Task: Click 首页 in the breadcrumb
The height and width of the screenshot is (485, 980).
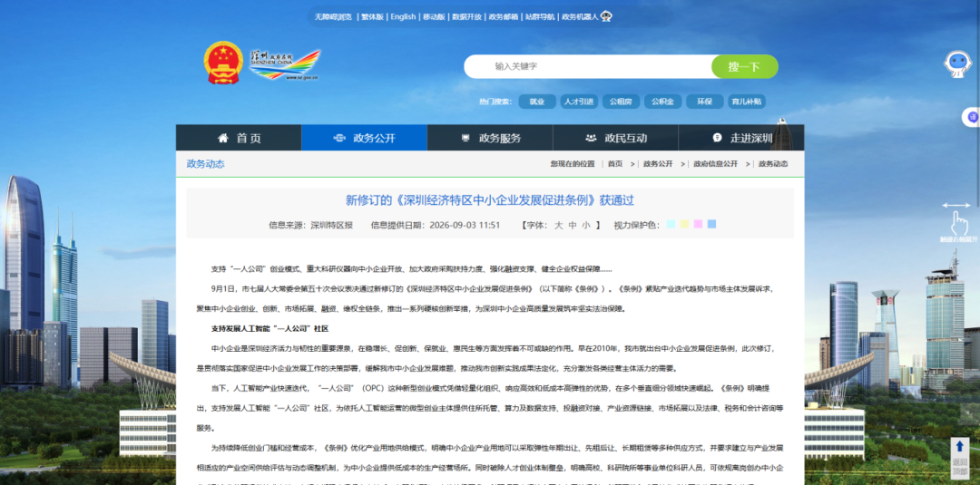Action: click(615, 164)
